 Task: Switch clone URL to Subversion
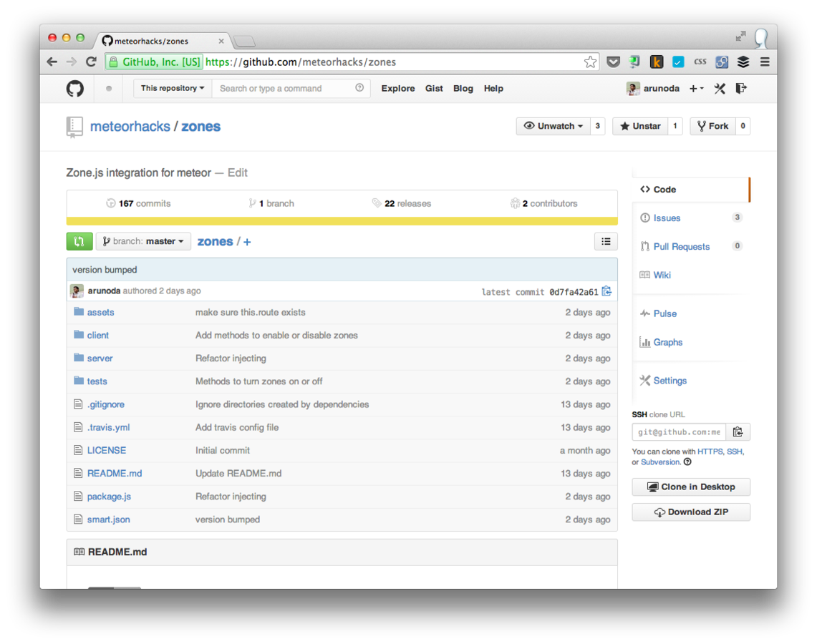[x=660, y=462]
